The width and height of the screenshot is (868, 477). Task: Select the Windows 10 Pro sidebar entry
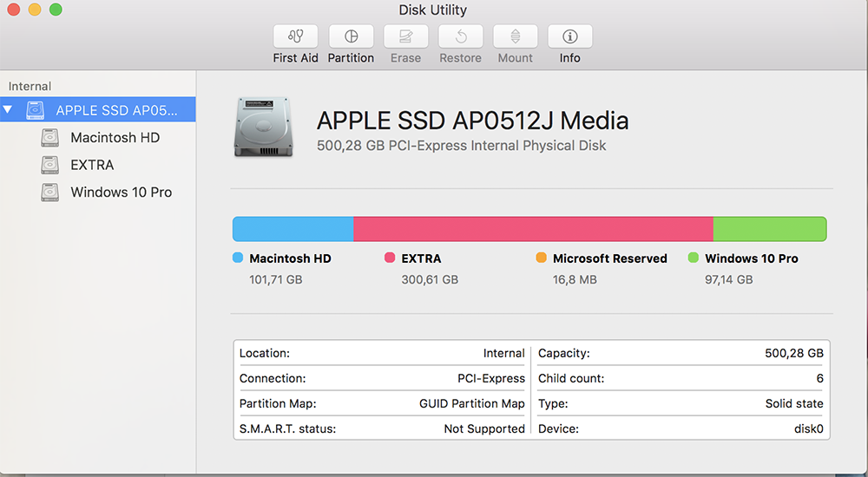121,193
